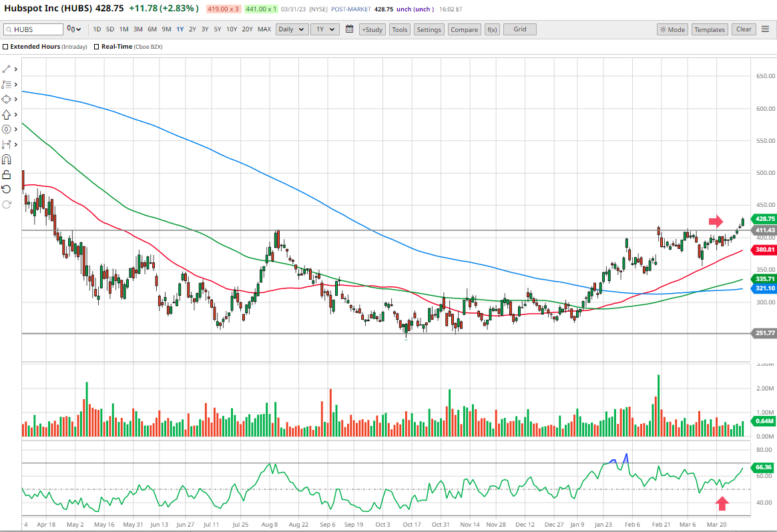The height and width of the screenshot is (532, 777).
Task: Click the green 335.71 moving average tag
Action: [764, 279]
